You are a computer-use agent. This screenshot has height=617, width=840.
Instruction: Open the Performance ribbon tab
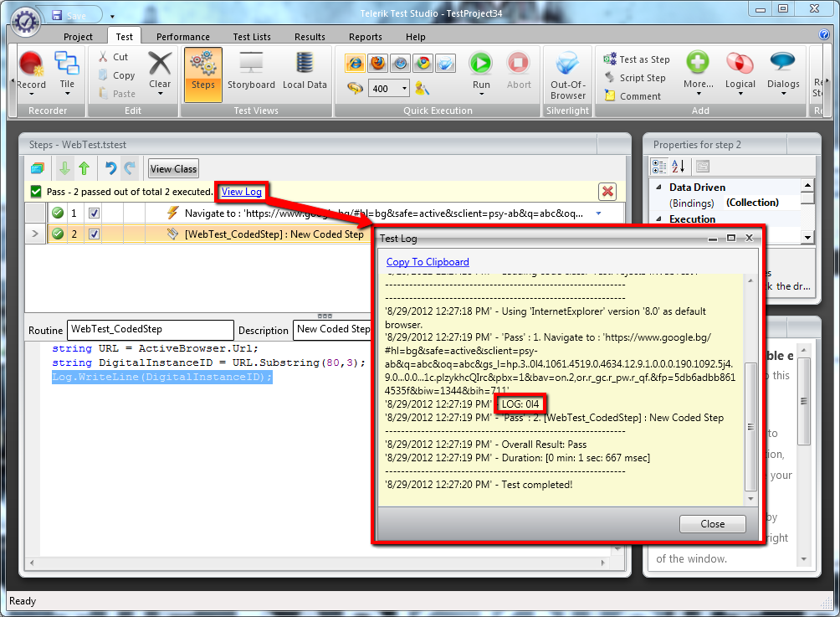click(182, 37)
